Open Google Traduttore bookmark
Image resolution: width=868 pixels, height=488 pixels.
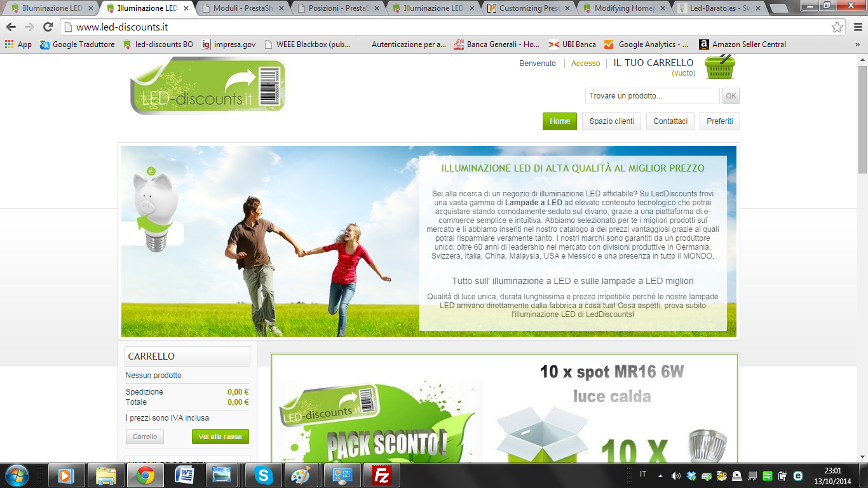(x=77, y=44)
